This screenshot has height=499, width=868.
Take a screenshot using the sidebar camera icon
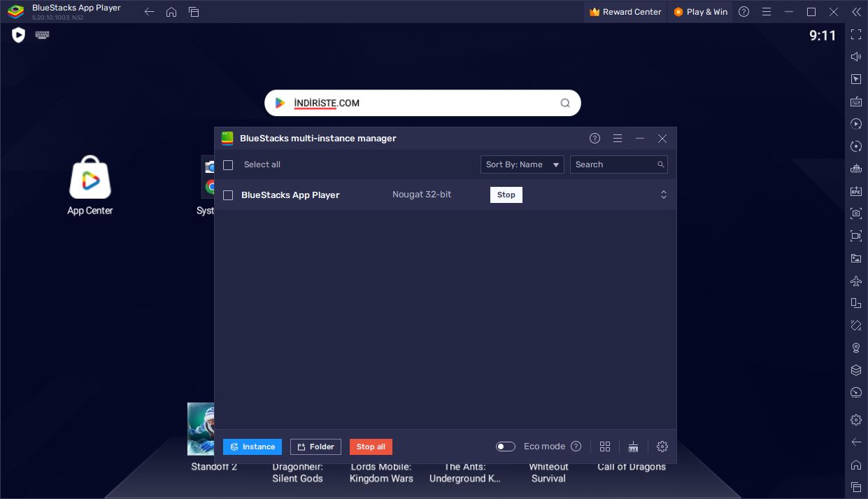[x=856, y=213]
